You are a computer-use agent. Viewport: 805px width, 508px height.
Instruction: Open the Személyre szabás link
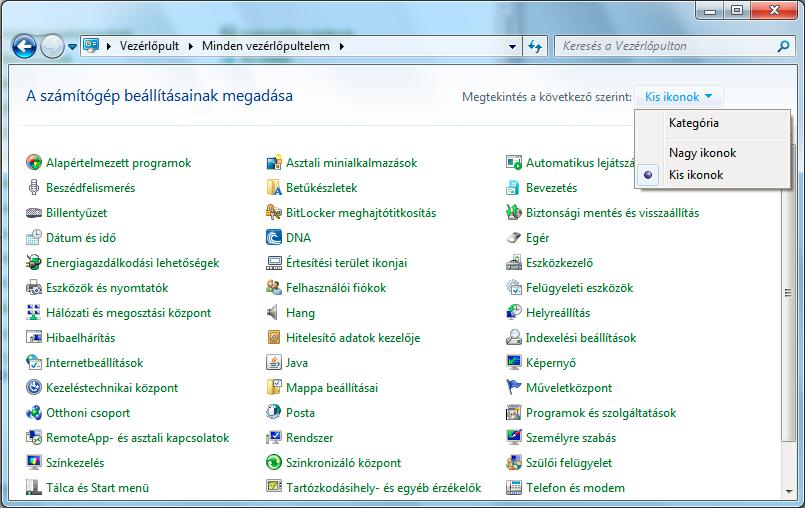click(x=571, y=438)
